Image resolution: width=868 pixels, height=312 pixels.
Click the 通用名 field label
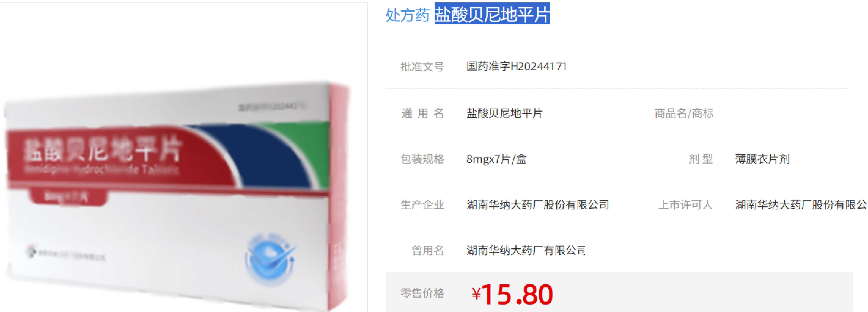click(x=422, y=113)
